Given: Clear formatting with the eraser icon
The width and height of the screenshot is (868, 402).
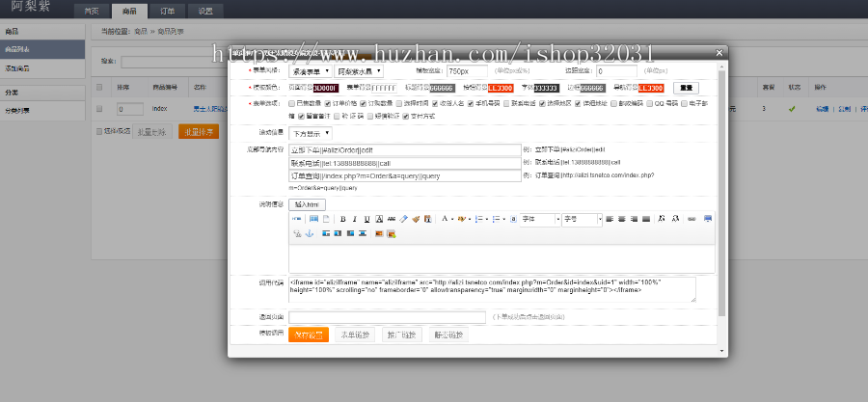Looking at the screenshot, I should (403, 219).
